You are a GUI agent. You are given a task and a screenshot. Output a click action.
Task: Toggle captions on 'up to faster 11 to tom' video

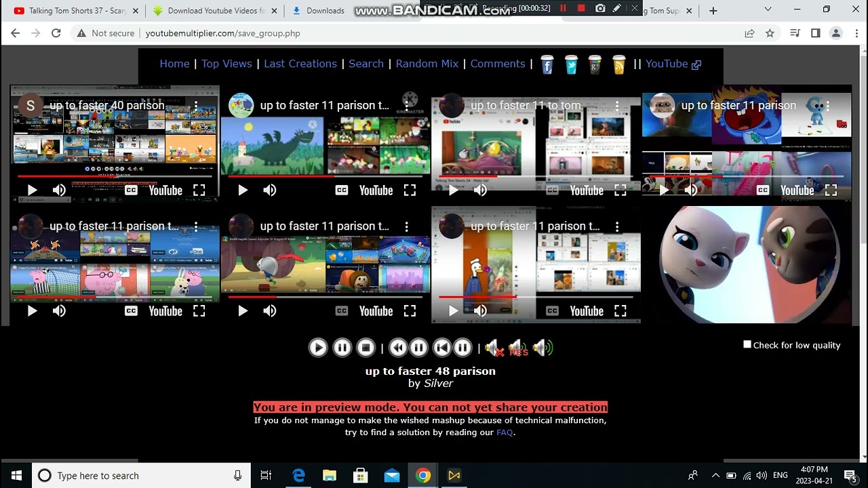coord(552,190)
